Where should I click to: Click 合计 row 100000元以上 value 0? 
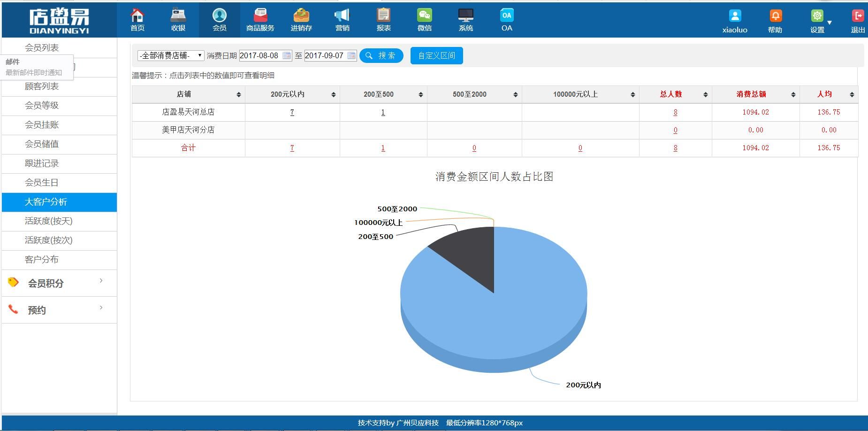580,148
